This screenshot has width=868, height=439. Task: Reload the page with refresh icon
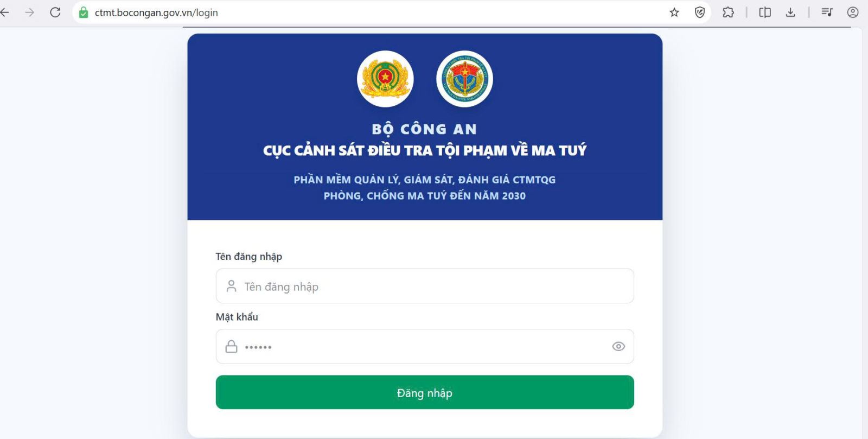point(55,12)
